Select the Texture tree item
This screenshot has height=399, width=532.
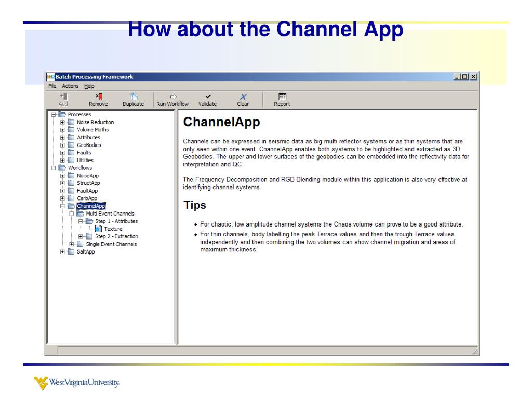tap(113, 229)
